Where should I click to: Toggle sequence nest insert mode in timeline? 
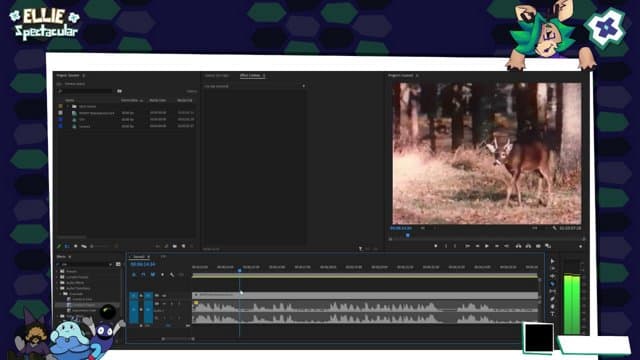(x=134, y=275)
